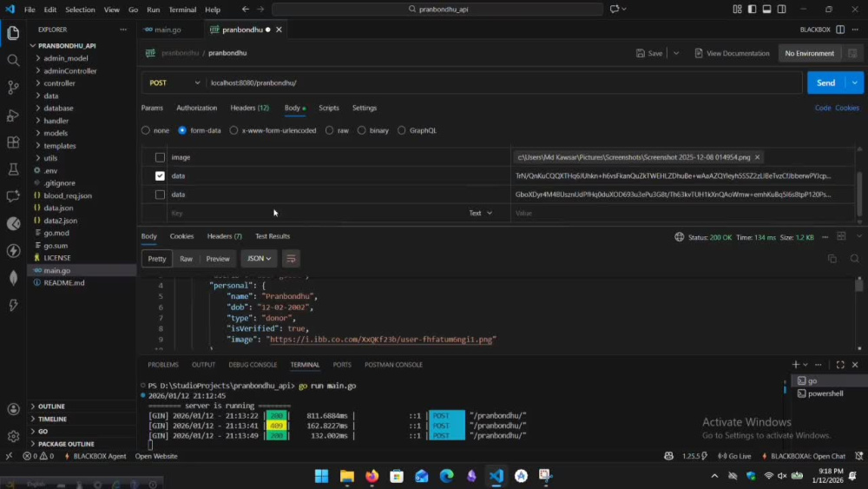Image resolution: width=868 pixels, height=489 pixels.
Task: Go forward with the navigation arrow
Action: (260, 9)
